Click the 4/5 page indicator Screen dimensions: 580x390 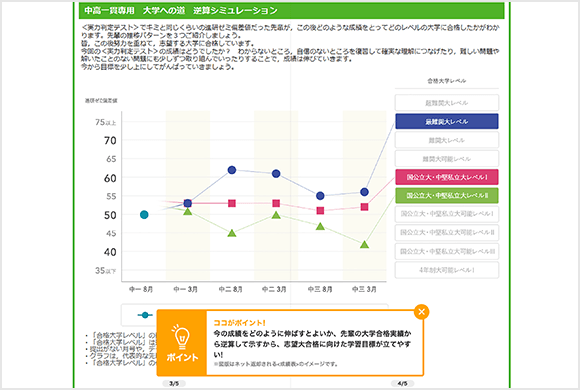(402, 384)
